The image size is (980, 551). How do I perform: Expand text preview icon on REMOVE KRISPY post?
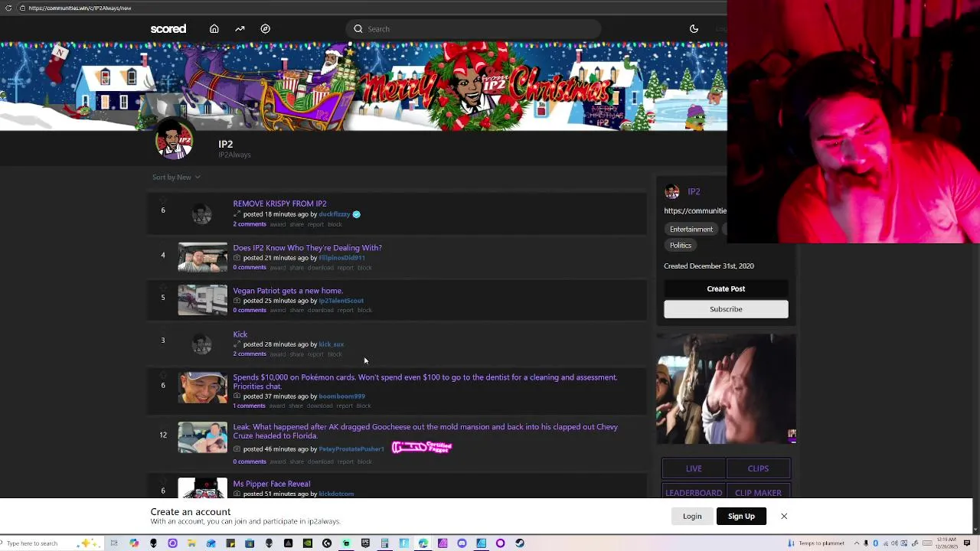pyautogui.click(x=237, y=214)
